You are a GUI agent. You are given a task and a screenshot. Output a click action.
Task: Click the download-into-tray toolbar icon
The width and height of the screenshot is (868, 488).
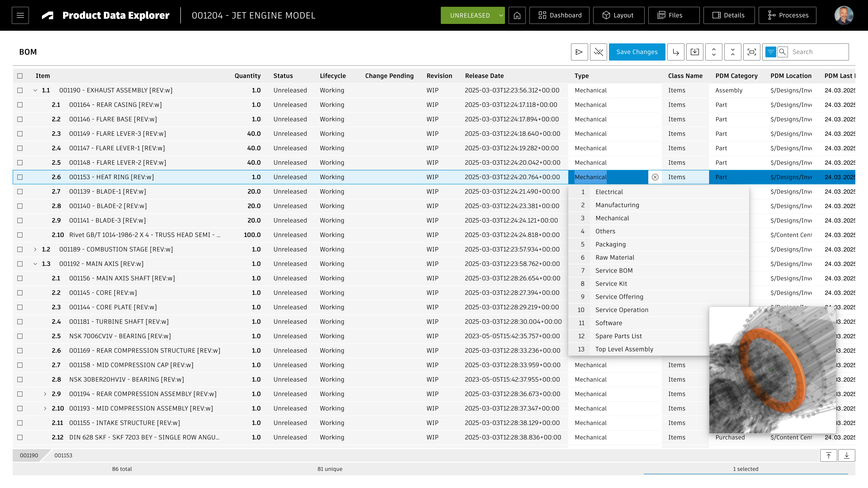point(694,52)
